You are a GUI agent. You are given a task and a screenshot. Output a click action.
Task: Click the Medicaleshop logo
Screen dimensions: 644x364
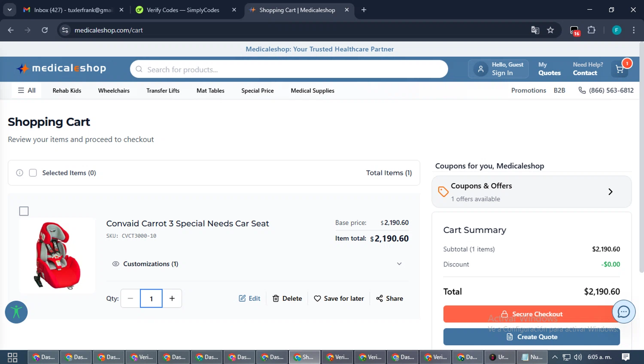point(61,68)
